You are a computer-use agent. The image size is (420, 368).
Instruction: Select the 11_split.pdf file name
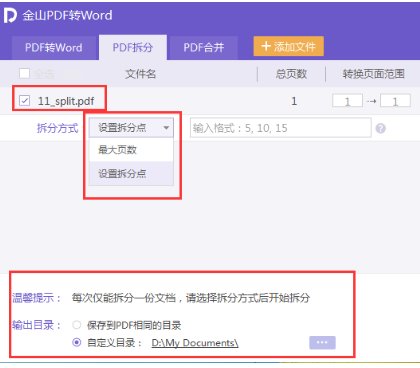pos(66,101)
